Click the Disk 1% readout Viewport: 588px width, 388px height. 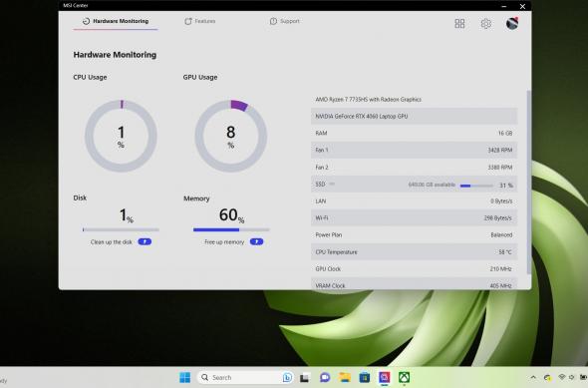(x=126, y=215)
